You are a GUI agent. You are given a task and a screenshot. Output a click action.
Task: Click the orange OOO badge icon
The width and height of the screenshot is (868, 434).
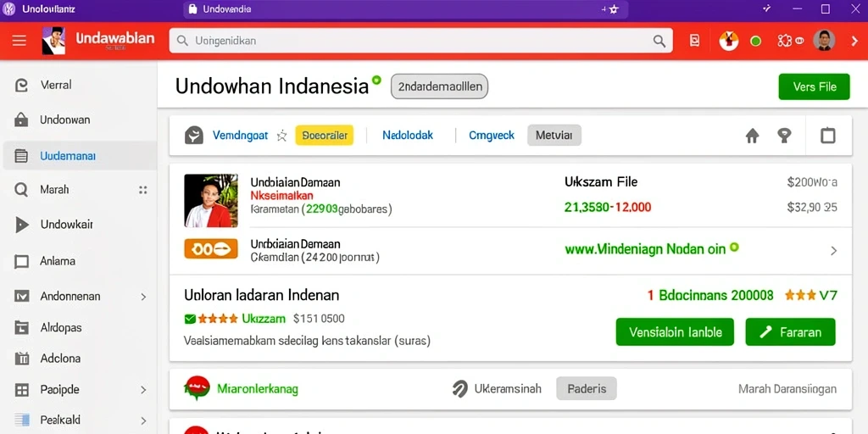click(x=211, y=249)
